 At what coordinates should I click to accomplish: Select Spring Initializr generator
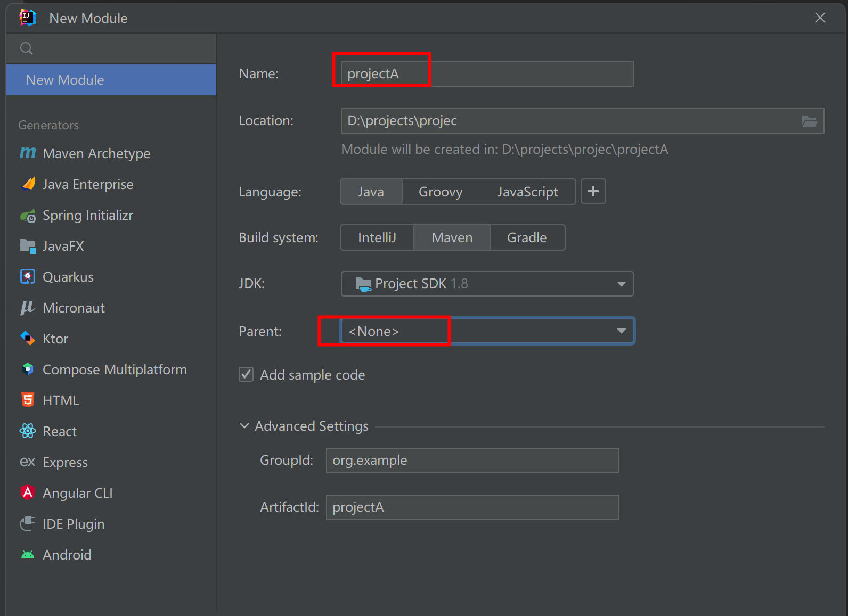click(111, 215)
